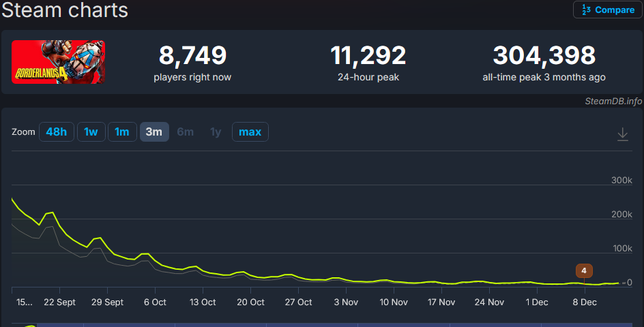
Task: Select the max zoom range
Action: (x=250, y=131)
